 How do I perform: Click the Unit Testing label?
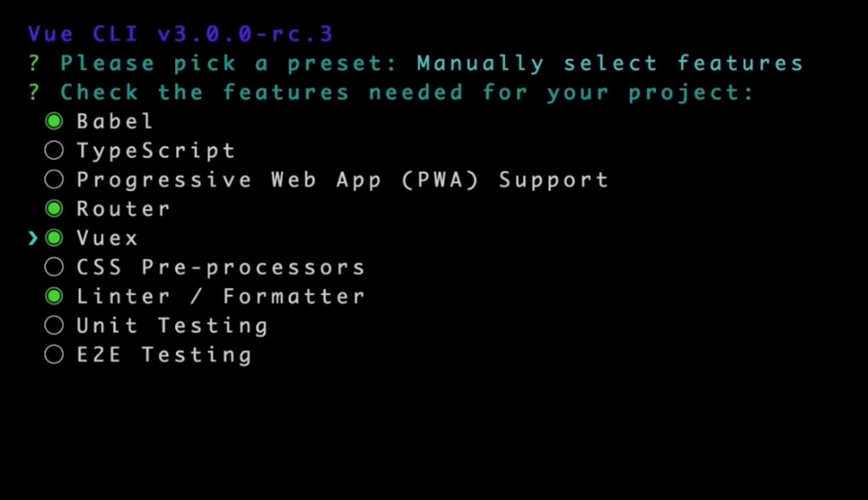pos(173,326)
